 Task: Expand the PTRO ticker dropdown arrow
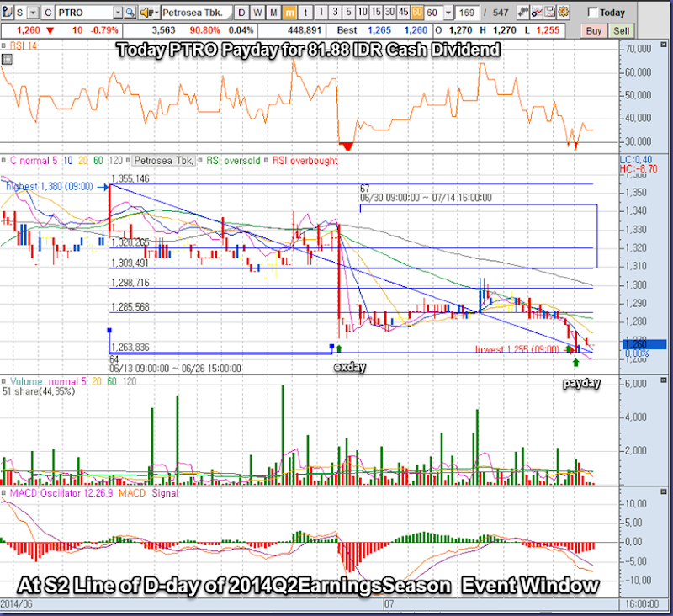tap(118, 13)
